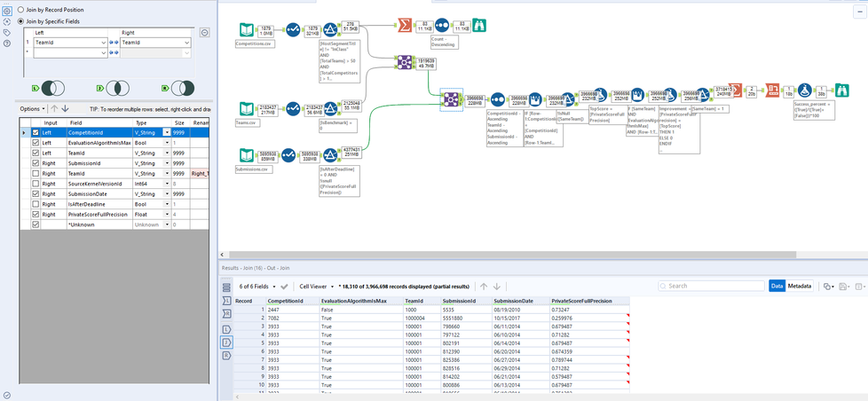Uncheck the *Unknown field checkbox
868x401 pixels.
[x=36, y=224]
